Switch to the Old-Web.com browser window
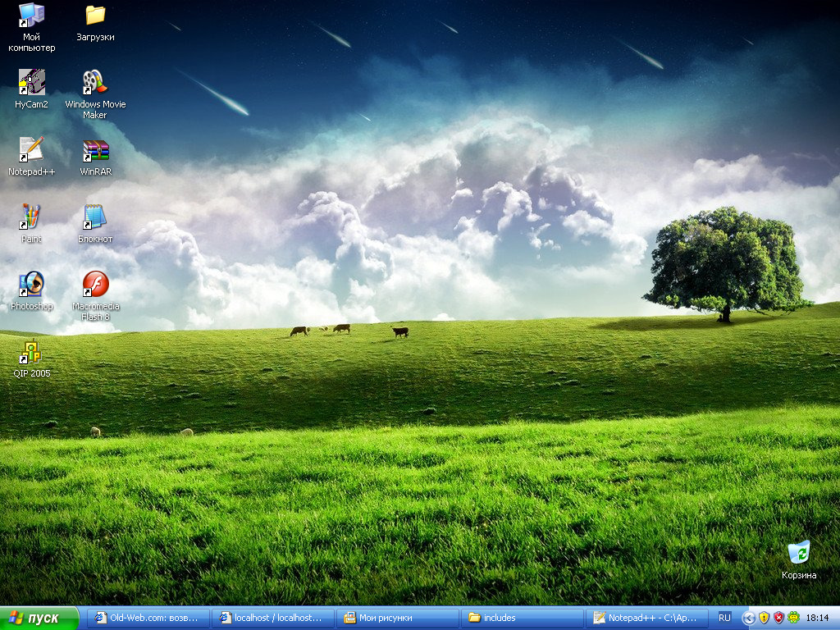This screenshot has height=630, width=840. (148, 618)
